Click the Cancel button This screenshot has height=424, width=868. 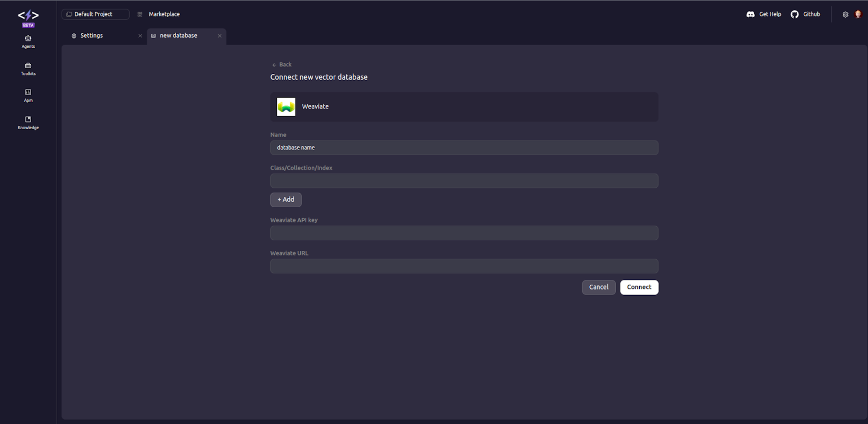tap(598, 287)
